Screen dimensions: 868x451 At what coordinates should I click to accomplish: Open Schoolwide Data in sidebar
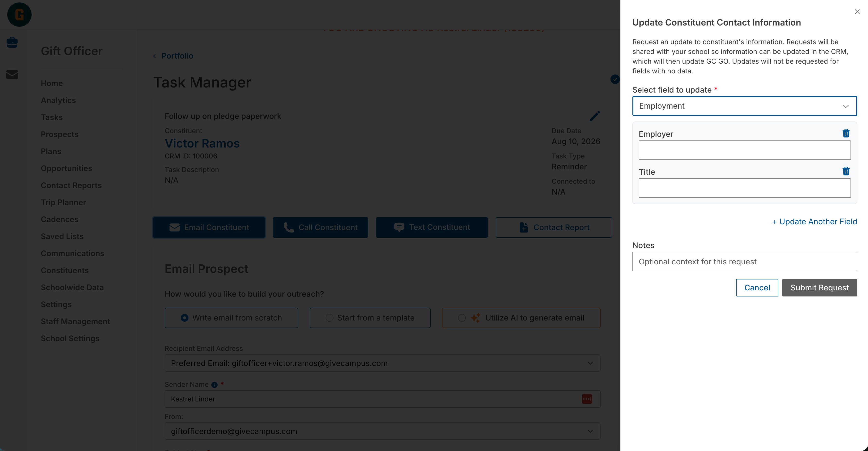(x=72, y=287)
